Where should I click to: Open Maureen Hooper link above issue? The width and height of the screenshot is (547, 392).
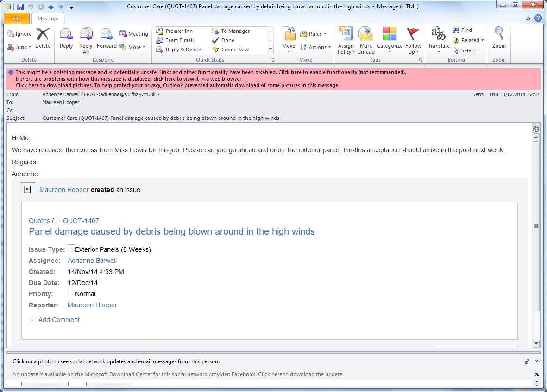tap(64, 190)
